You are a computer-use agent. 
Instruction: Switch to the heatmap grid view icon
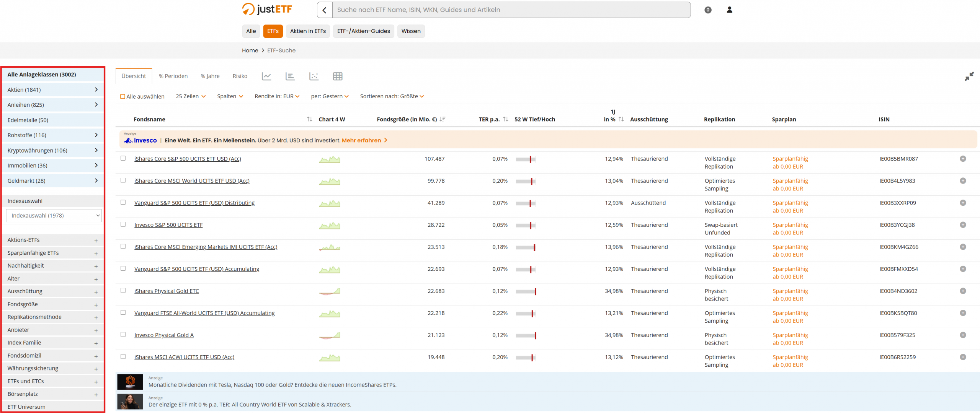tap(337, 76)
